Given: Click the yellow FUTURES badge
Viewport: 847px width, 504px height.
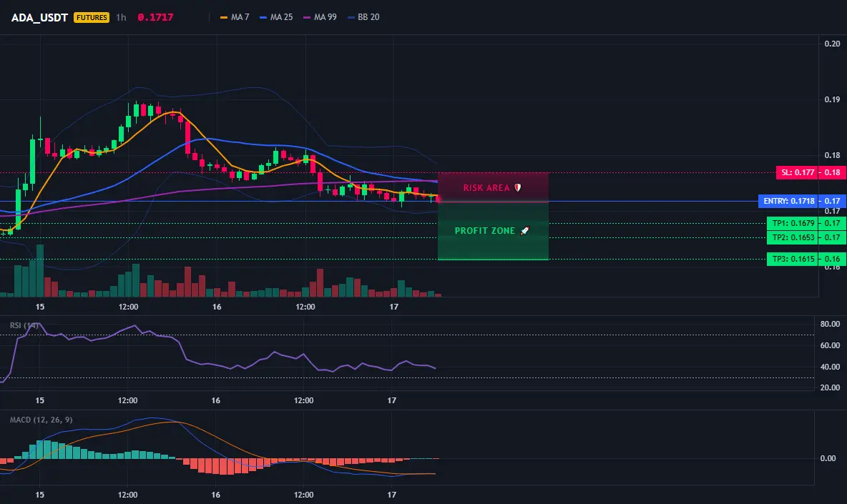Looking at the screenshot, I should [x=92, y=17].
